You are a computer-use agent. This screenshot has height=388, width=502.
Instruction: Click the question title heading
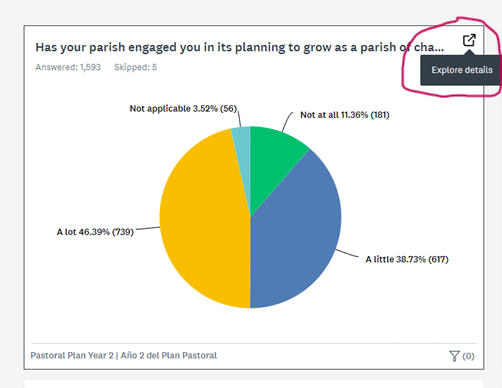coord(240,47)
